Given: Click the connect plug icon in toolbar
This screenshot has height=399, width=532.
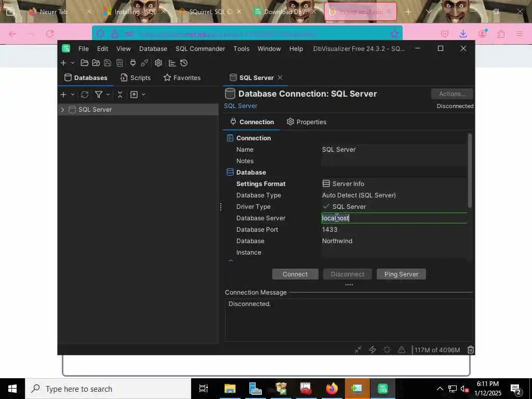Looking at the screenshot, I should click(x=132, y=63).
